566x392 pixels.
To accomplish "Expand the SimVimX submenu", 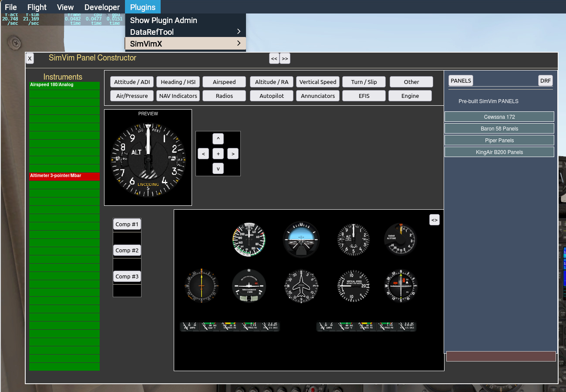I will [x=185, y=44].
